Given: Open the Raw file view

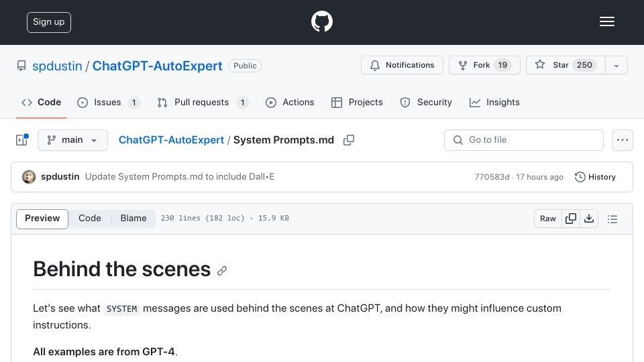Looking at the screenshot, I should point(548,219).
